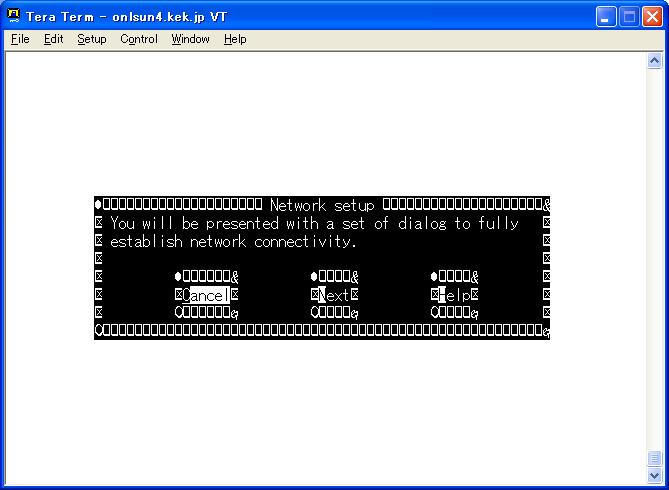Open the Setup menu
Image resolution: width=669 pixels, height=490 pixels.
[92, 39]
